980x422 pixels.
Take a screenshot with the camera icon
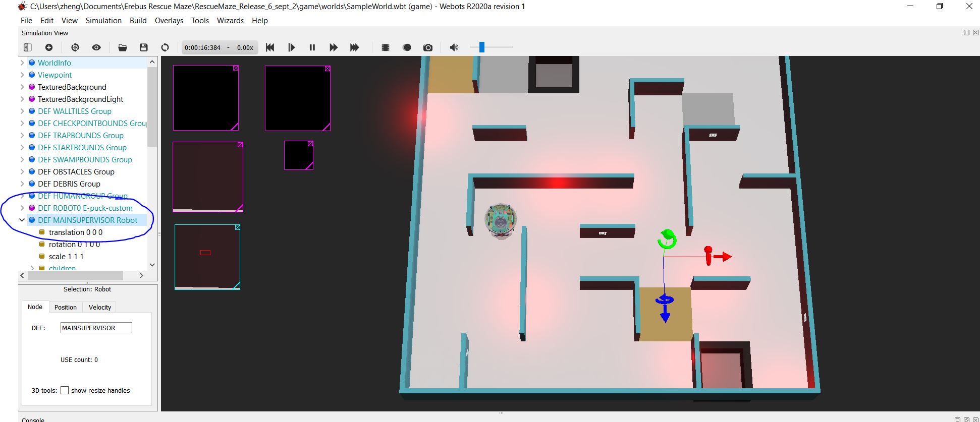pyautogui.click(x=428, y=47)
